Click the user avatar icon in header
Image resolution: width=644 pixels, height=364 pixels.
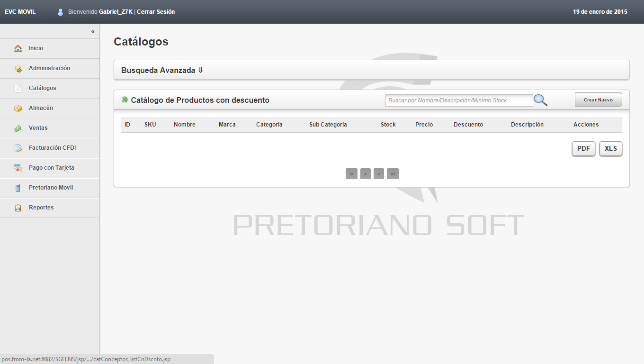pos(60,12)
